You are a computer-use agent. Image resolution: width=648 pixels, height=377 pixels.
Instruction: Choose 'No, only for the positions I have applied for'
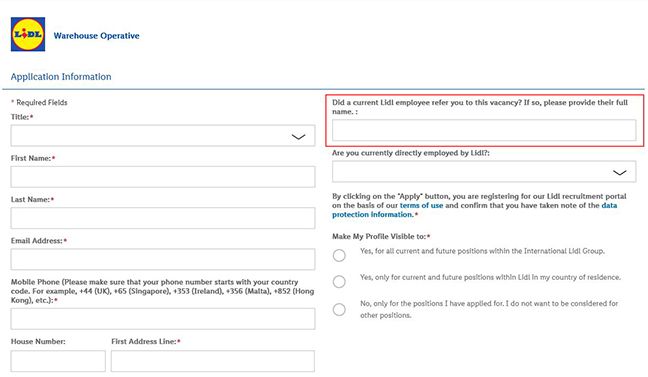(339, 309)
